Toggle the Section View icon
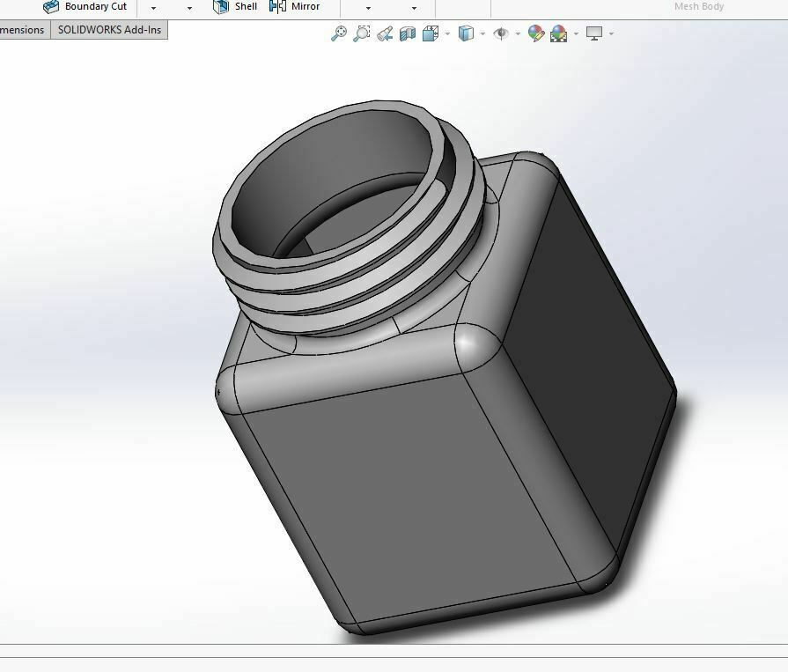This screenshot has width=788, height=672. [x=408, y=33]
